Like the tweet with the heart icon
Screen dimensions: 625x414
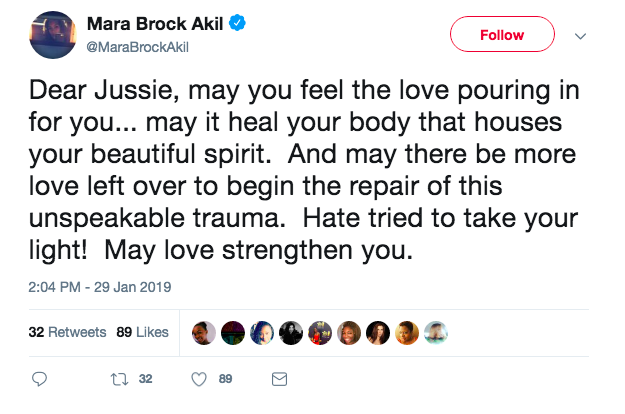(199, 379)
